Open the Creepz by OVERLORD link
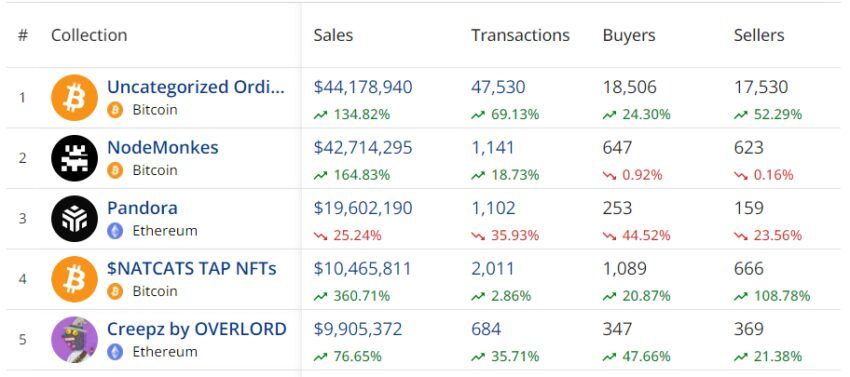This screenshot has width=850, height=377. click(197, 329)
